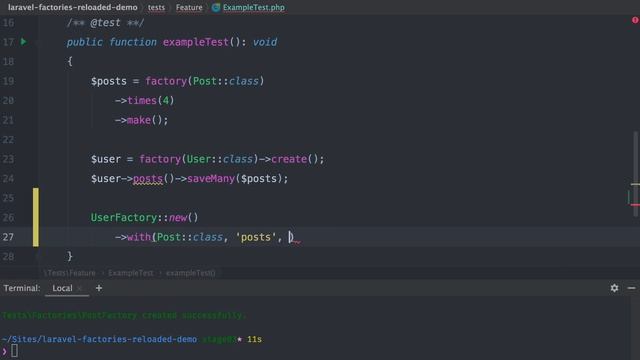Image resolution: width=640 pixels, height=360 pixels.
Task: Minimize the terminal panel with the dash icon
Action: 631,288
